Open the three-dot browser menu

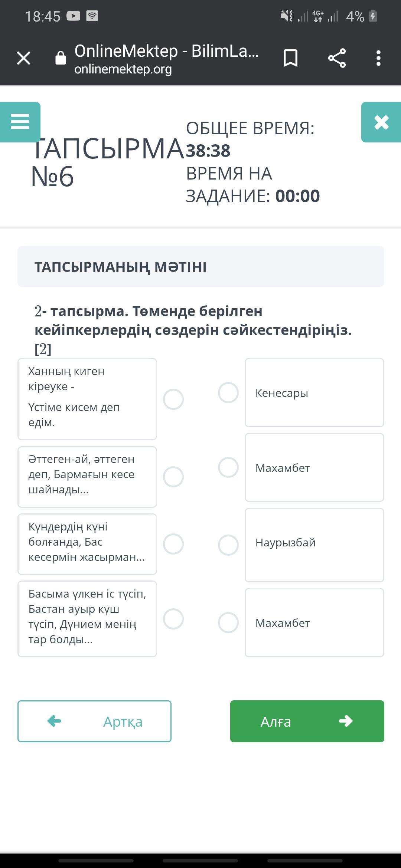(x=378, y=58)
